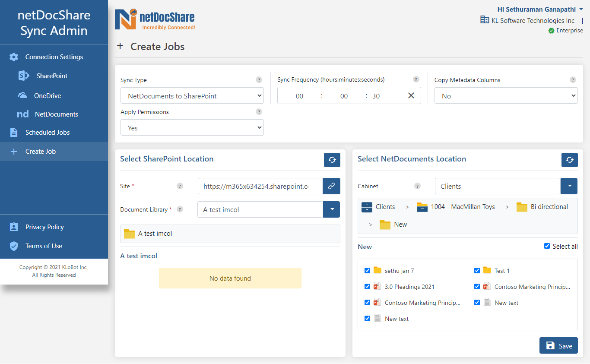The image size is (590, 364).
Task: Refresh the NetDocuments location panel
Action: click(x=570, y=160)
